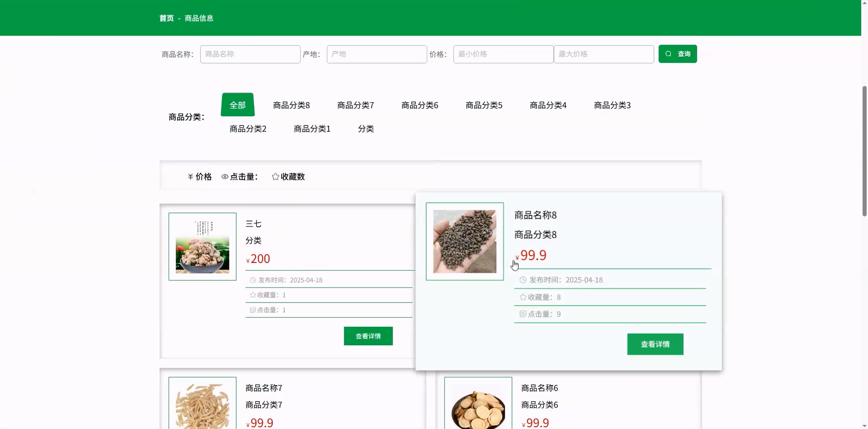This screenshot has height=429, width=868.
Task: Click into the 最小价格 input
Action: point(503,54)
